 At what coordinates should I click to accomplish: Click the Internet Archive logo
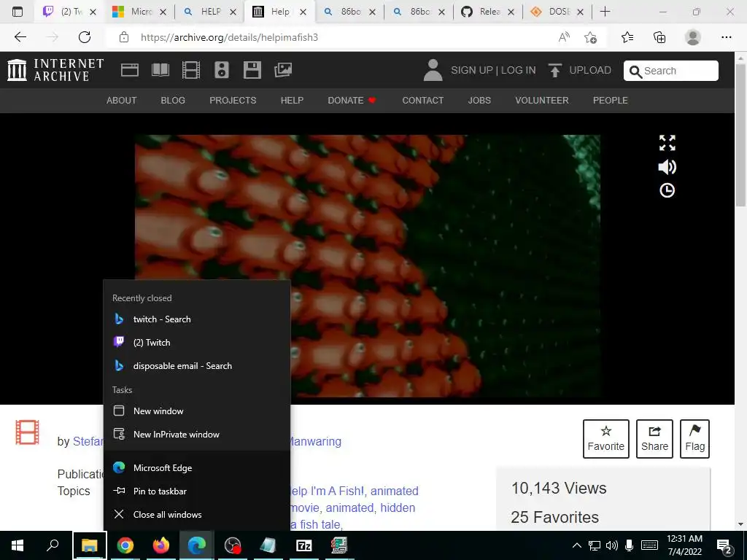click(x=55, y=70)
